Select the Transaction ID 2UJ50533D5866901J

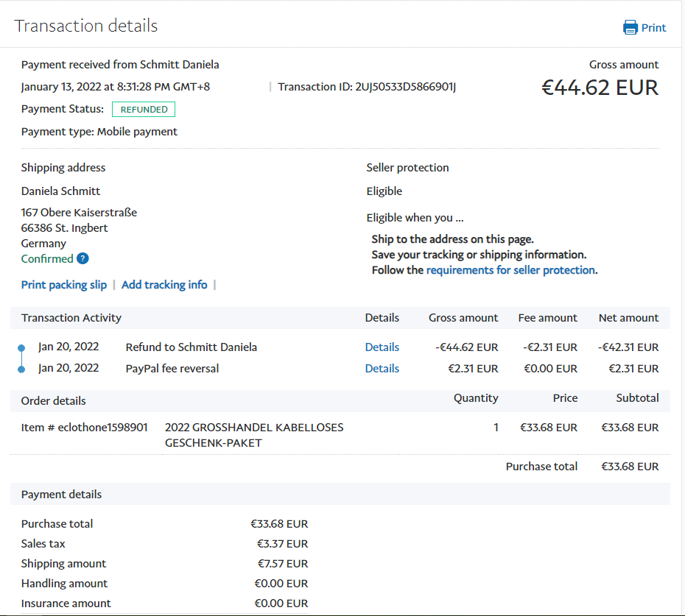pyautogui.click(x=406, y=87)
